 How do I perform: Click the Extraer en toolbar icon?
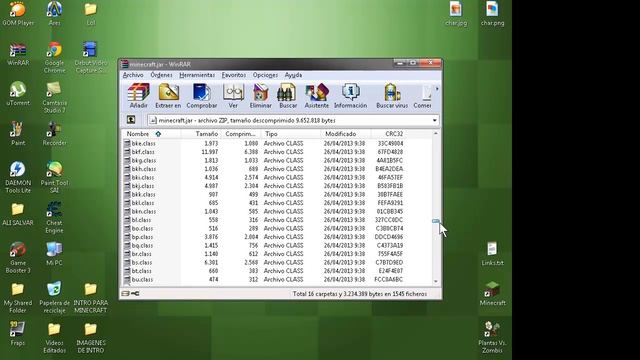pos(168,96)
